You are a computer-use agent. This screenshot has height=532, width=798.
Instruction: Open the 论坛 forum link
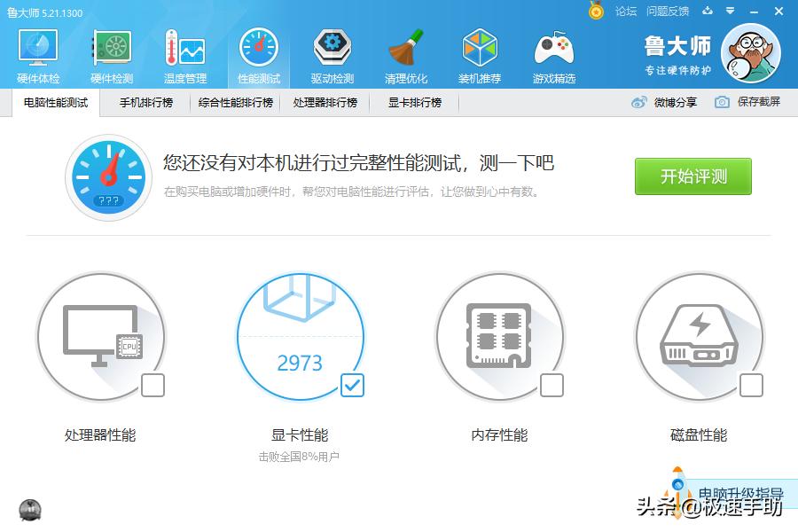624,12
